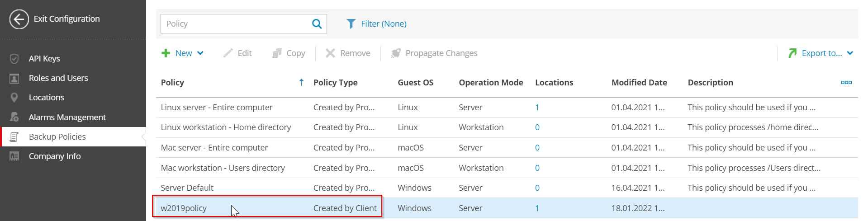Expand the New policy dropdown
Image resolution: width=868 pixels, height=221 pixels.
(x=200, y=53)
